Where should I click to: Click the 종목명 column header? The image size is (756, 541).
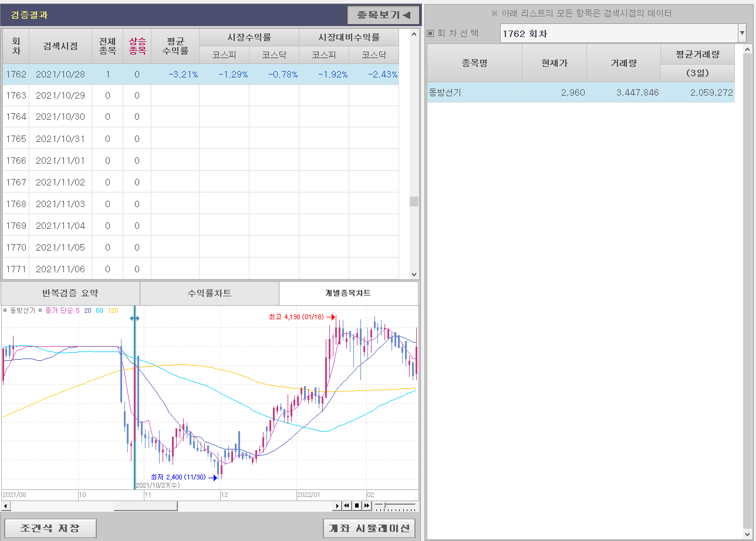coord(474,63)
